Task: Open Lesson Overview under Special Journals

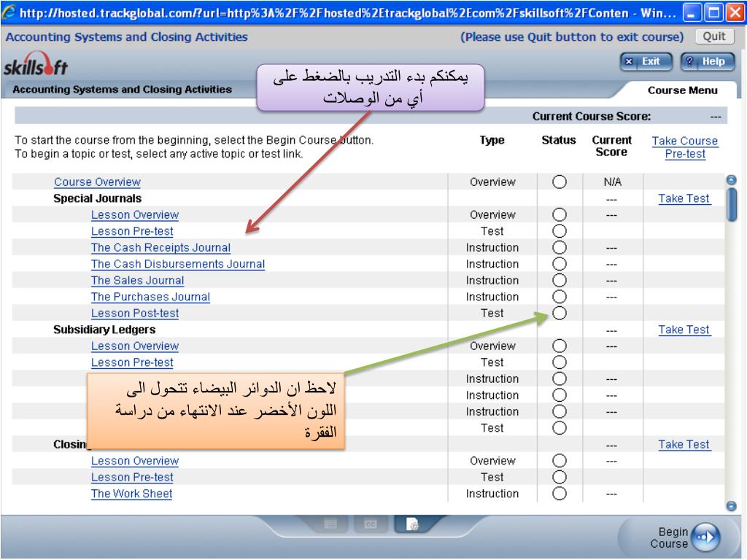Action: click(135, 215)
